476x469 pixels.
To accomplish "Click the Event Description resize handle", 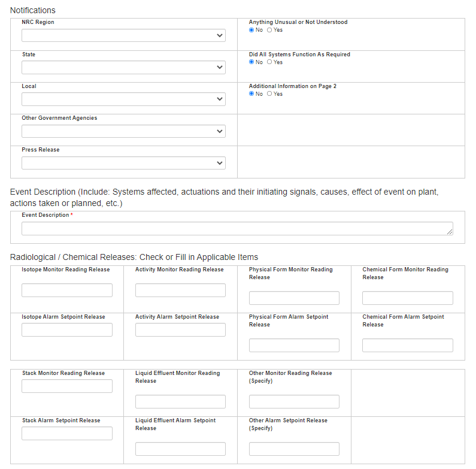I will pos(449,231).
